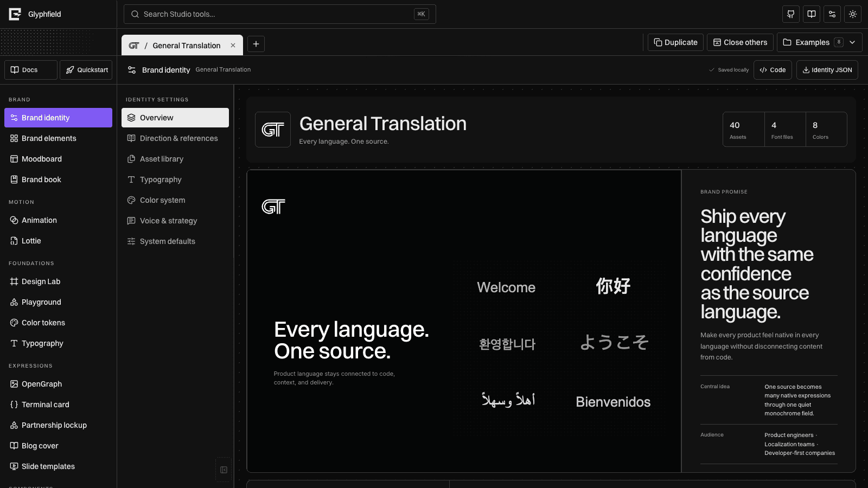Open Playground in Foundations
868x488 pixels.
[x=58, y=302]
